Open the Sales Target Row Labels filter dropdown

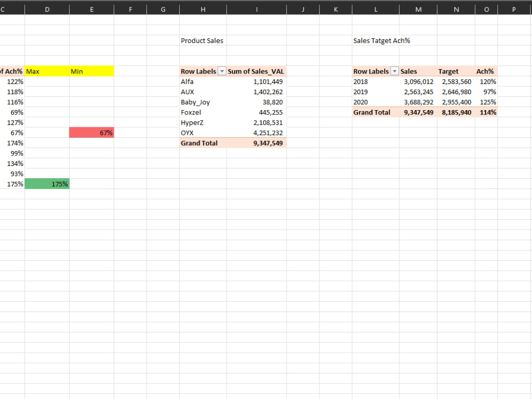click(394, 71)
